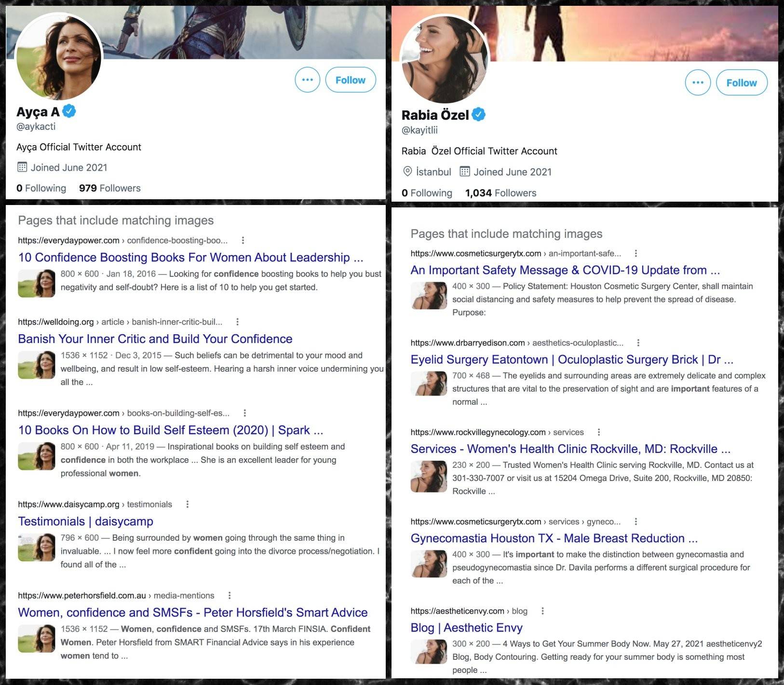Open '10 Confidence Boosting Books For Women' result

190,257
